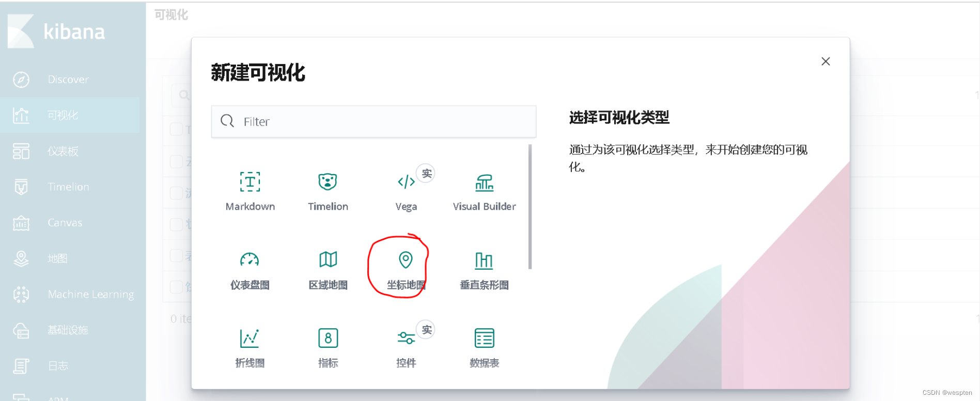Viewport: 980px width, 401px height.
Task: Click the experimental 实 badge on 控件
Action: pyautogui.click(x=426, y=330)
